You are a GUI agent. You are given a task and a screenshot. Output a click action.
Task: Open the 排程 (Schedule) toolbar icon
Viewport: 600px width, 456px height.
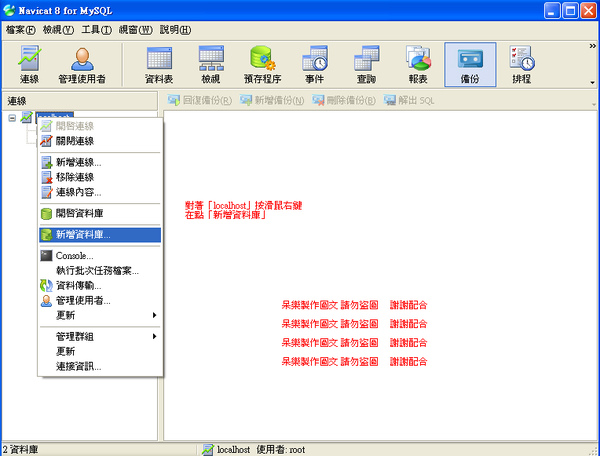[522, 64]
